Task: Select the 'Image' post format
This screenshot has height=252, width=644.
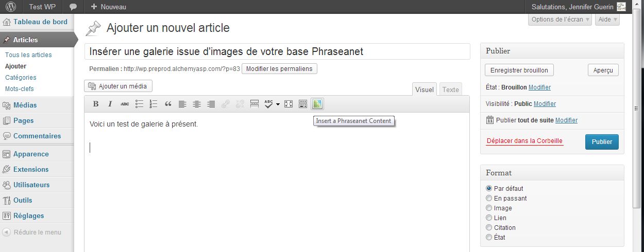Action: [x=489, y=208]
